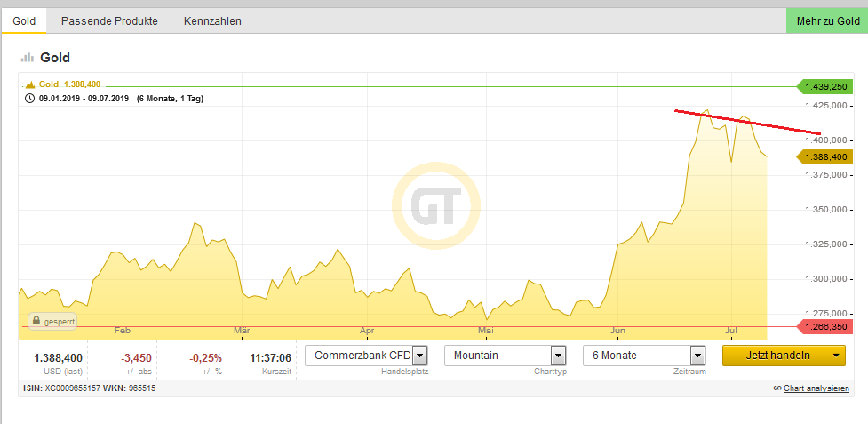Click the bar chart icon beside Gold heading

[28, 58]
